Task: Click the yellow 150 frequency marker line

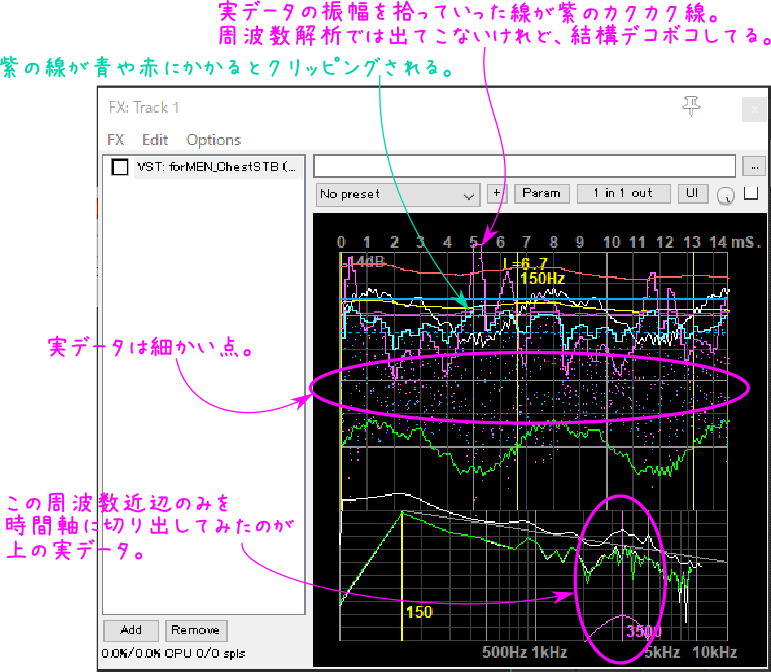Action: (x=402, y=575)
